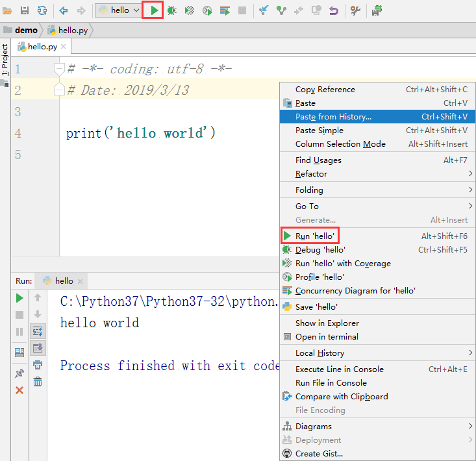Toggle scroll to end in Run console
The height and width of the screenshot is (461, 476).
[38, 348]
